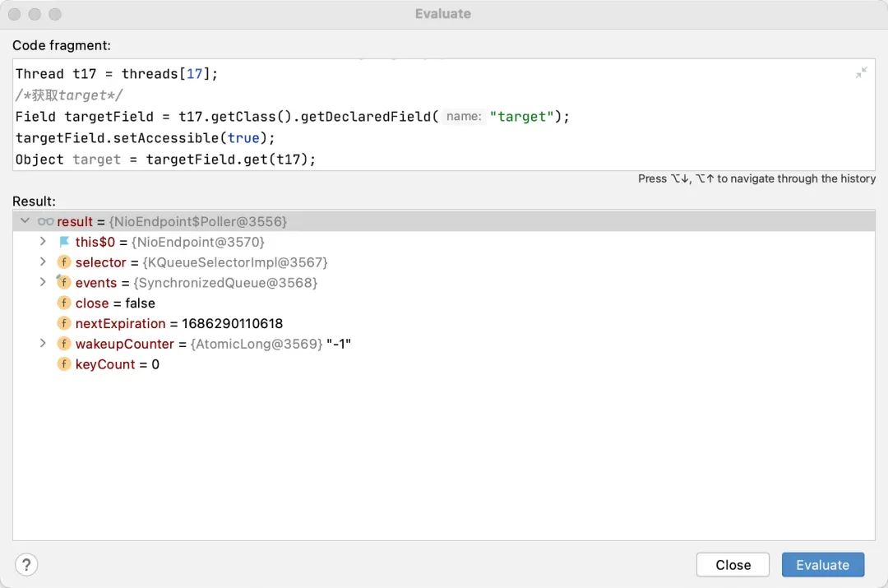Click the Evaluate button
The image size is (888, 588).
(x=823, y=565)
